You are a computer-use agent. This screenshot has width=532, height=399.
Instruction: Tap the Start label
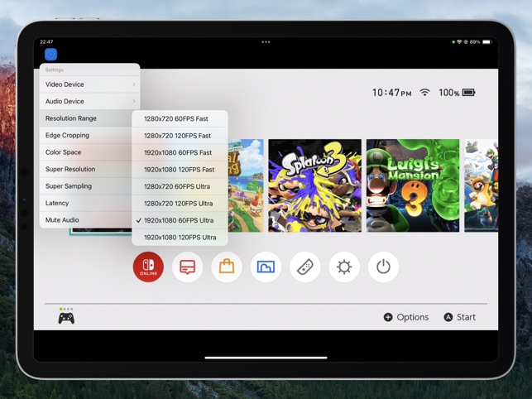coord(466,317)
